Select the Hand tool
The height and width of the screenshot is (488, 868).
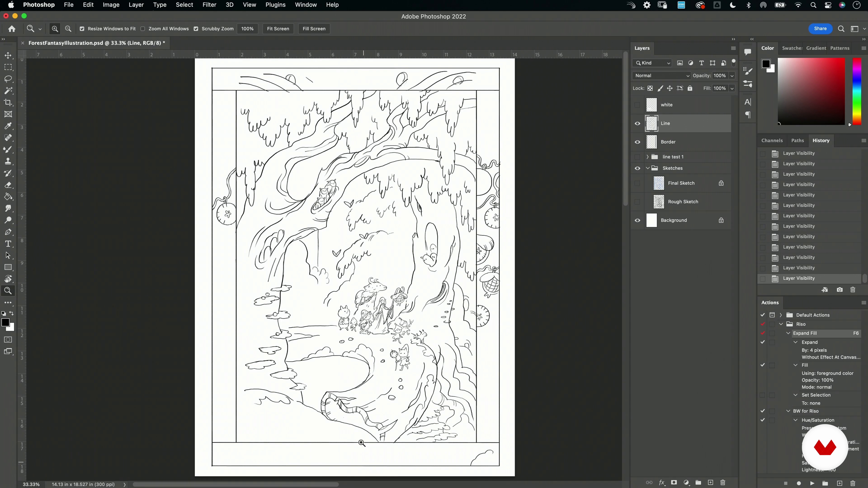click(x=8, y=279)
